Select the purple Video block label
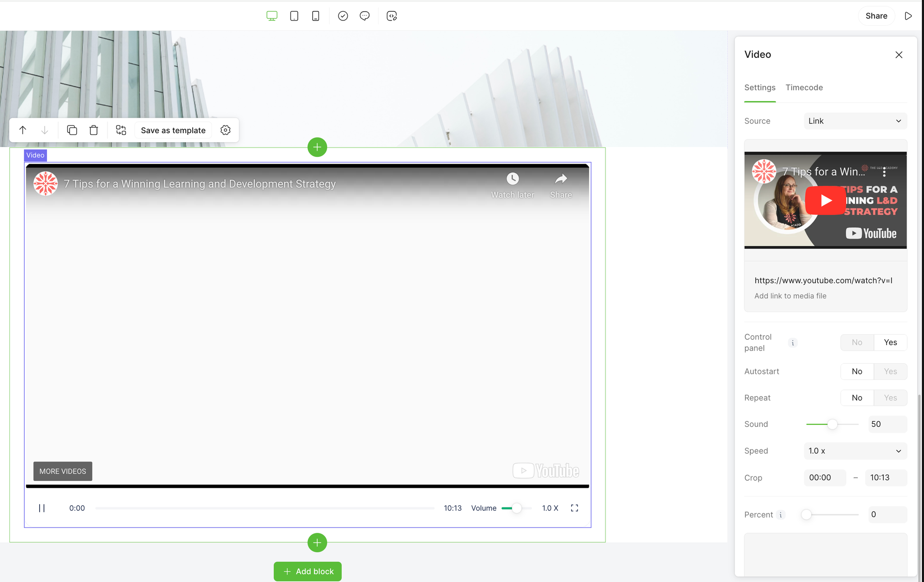Image resolution: width=924 pixels, height=582 pixels. [35, 155]
